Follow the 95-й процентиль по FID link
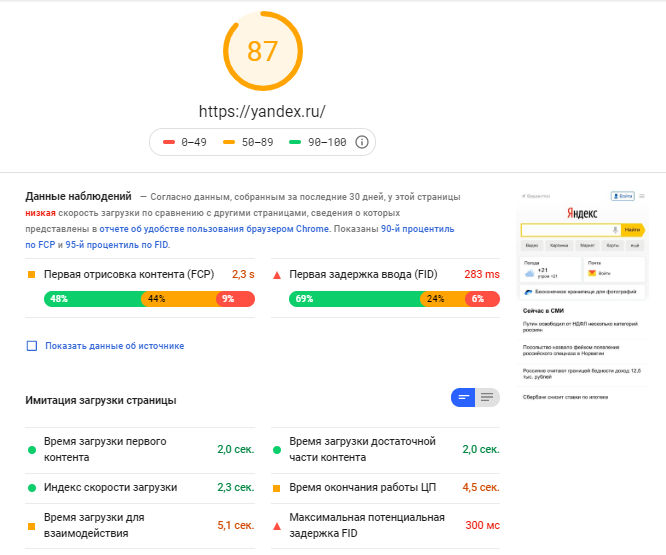This screenshot has height=555, width=666. pyautogui.click(x=117, y=245)
